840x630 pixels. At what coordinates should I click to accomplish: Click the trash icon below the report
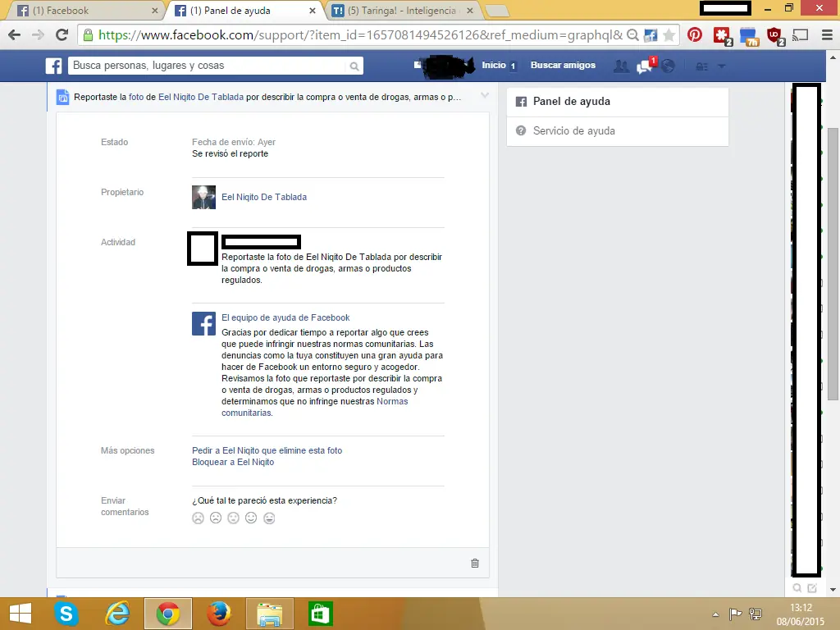click(x=475, y=563)
